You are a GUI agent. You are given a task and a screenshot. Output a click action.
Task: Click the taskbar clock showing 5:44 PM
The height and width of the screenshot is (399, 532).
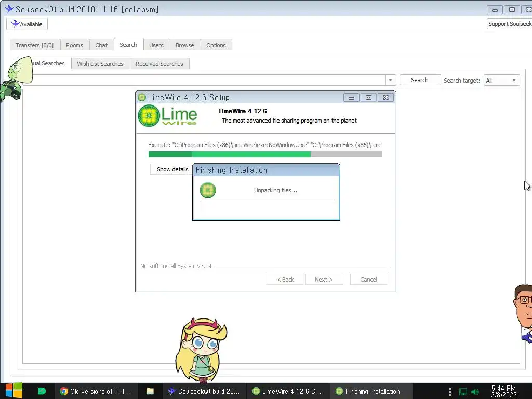(x=503, y=392)
